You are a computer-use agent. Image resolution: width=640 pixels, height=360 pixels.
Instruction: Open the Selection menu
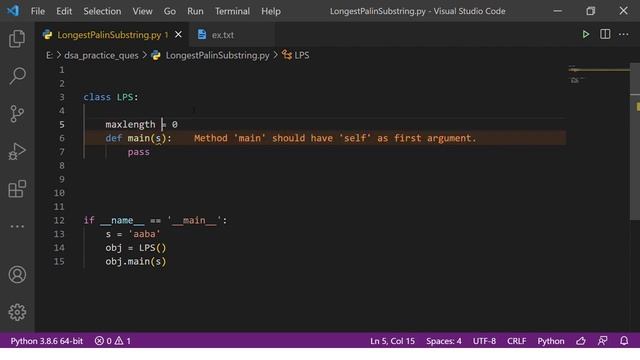tap(102, 11)
